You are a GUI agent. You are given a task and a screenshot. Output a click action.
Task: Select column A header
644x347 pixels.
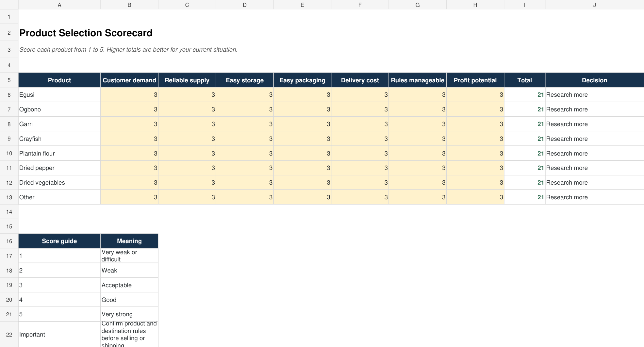59,5
